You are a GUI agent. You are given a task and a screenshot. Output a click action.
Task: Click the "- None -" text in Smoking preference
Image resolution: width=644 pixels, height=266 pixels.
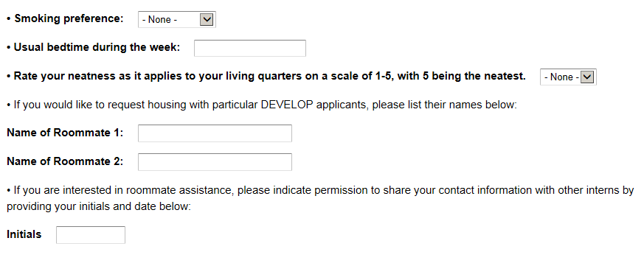coord(160,20)
